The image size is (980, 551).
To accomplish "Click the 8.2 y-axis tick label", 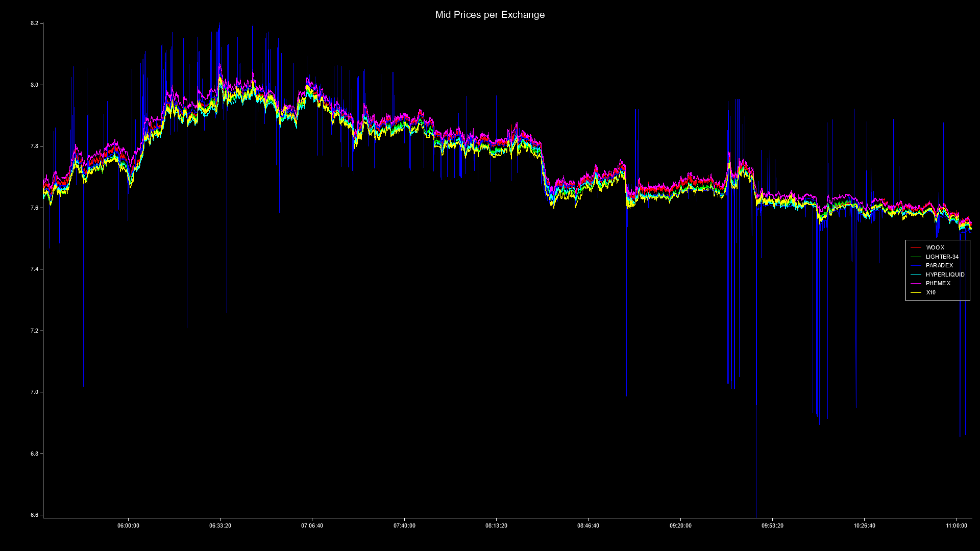I will (x=34, y=22).
